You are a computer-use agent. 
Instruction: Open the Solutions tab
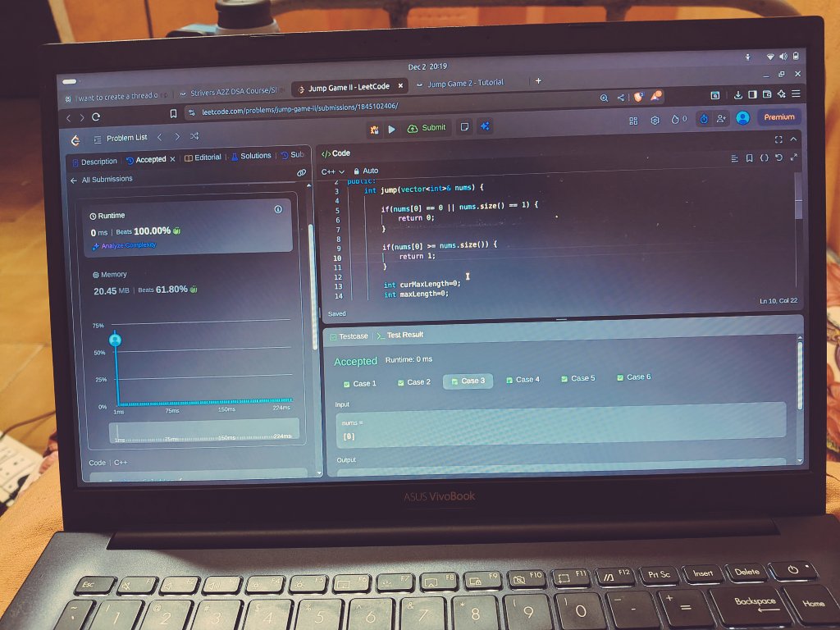click(251, 156)
